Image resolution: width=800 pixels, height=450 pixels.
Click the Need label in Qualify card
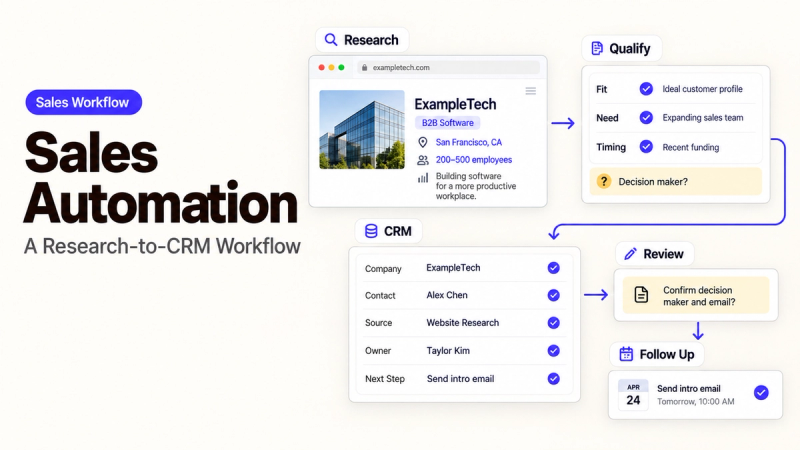(x=607, y=118)
